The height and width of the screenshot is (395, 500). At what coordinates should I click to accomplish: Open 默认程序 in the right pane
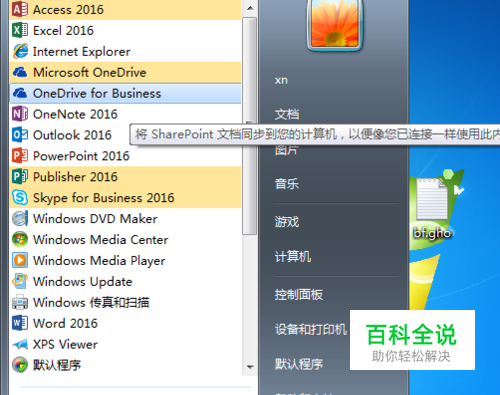click(299, 364)
